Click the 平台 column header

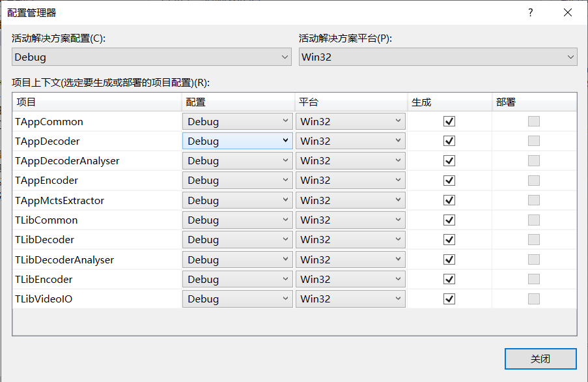pyautogui.click(x=352, y=102)
